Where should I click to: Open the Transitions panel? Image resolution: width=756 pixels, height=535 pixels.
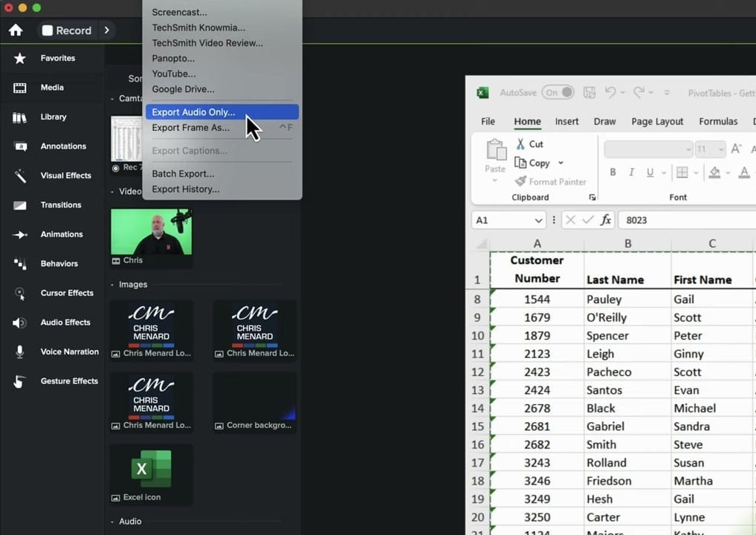click(x=60, y=204)
